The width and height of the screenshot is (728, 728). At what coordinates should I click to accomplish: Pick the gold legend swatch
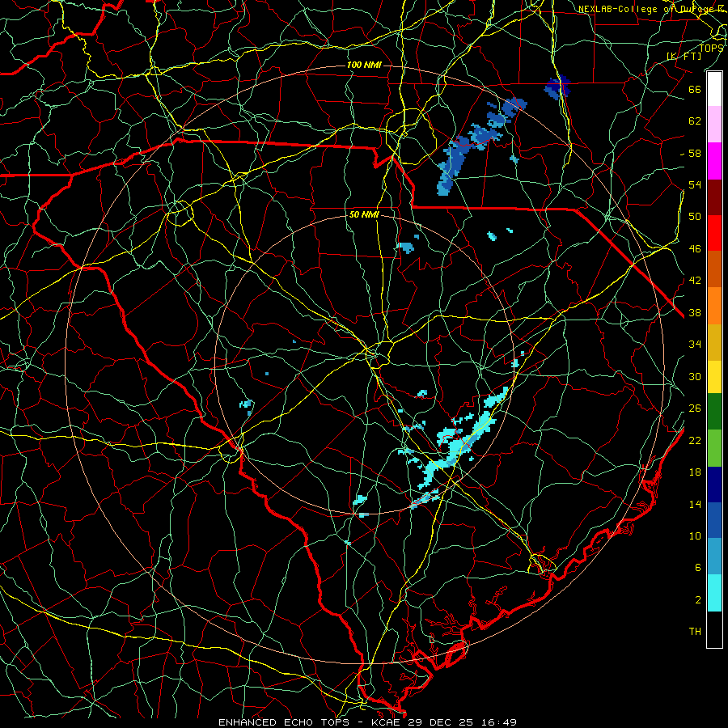(714, 343)
